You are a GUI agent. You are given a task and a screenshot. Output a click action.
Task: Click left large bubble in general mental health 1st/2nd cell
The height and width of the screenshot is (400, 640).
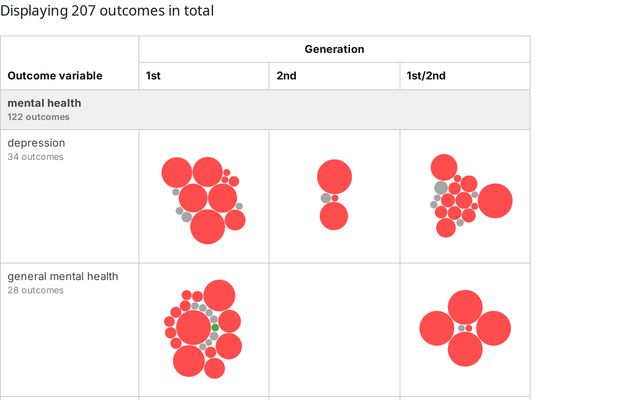pos(436,328)
